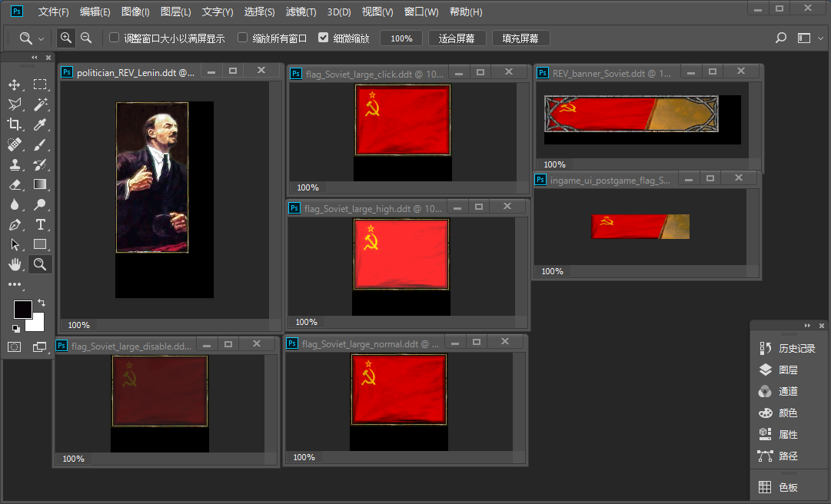Select the Healing Brush tool
The height and width of the screenshot is (504, 831).
point(15,144)
